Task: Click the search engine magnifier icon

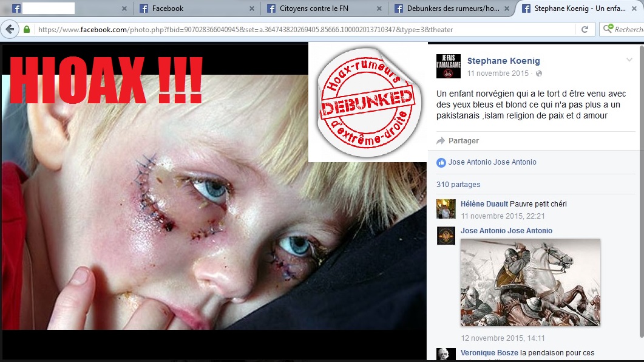Action: [x=607, y=29]
